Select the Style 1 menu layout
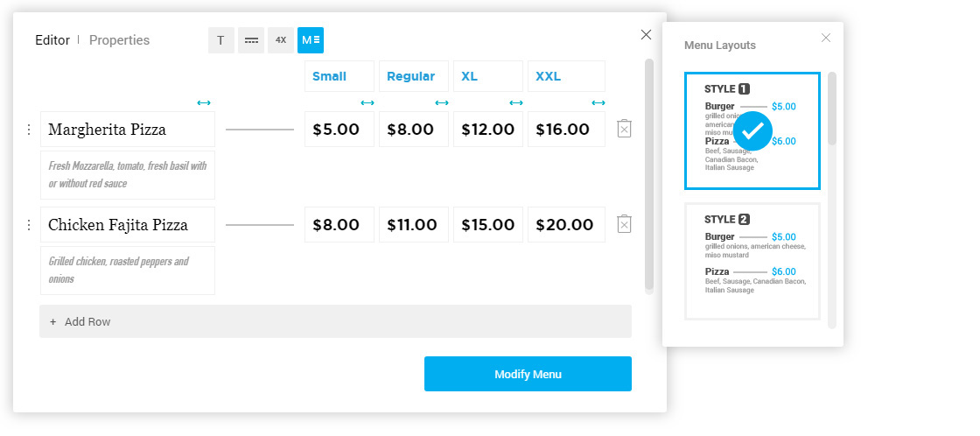This screenshot has width=980, height=436. point(752,130)
